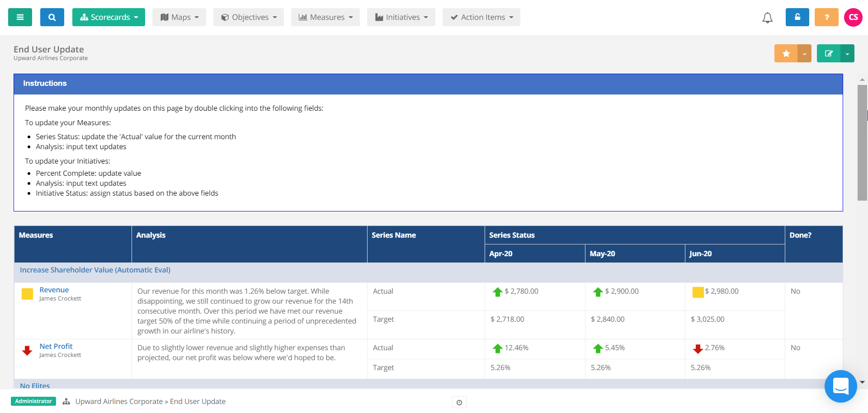Toggle the Done status for Revenue
This screenshot has width=868, height=413.
click(x=796, y=291)
